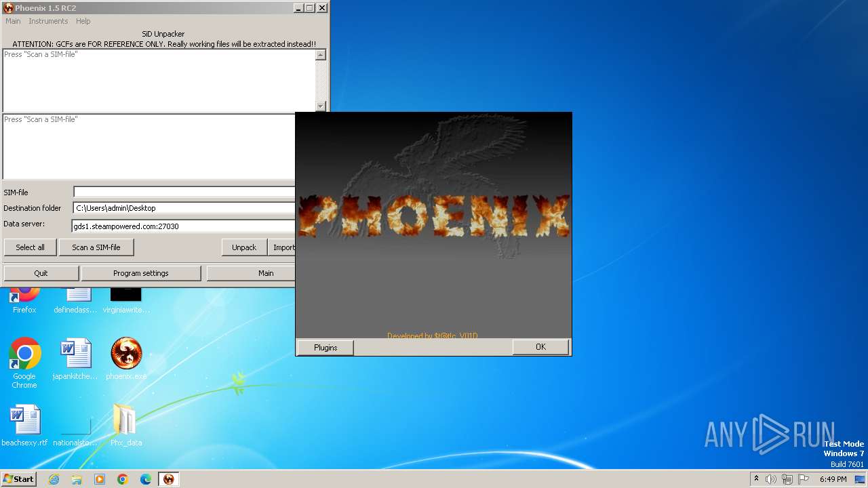Viewport: 868px width, 488px height.
Task: Click the Import button
Action: pos(282,247)
